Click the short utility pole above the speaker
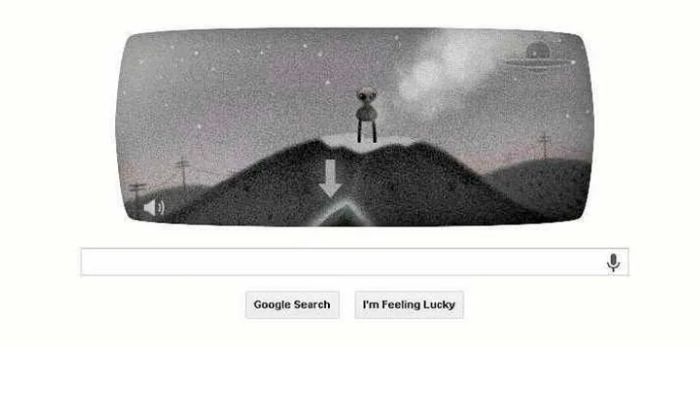This screenshot has height=400, width=700. (x=138, y=192)
